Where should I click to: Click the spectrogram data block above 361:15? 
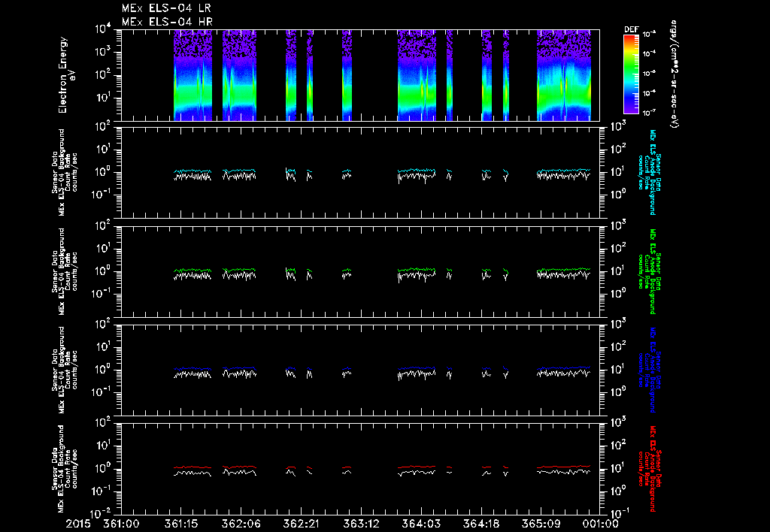click(192, 75)
